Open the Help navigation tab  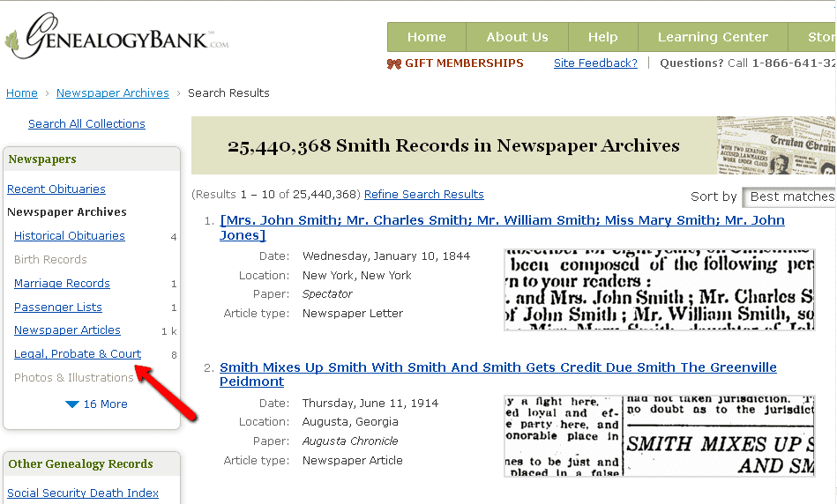[602, 37]
